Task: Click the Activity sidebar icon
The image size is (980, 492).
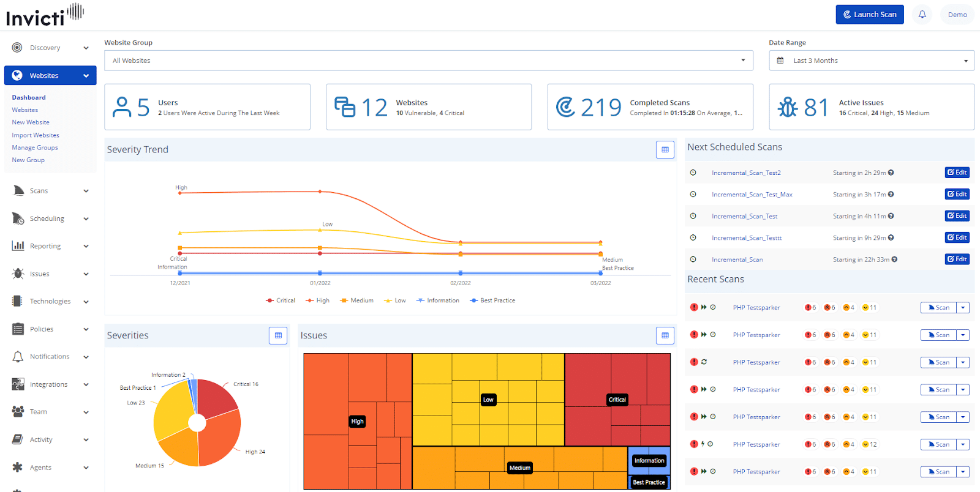Action: [x=18, y=439]
